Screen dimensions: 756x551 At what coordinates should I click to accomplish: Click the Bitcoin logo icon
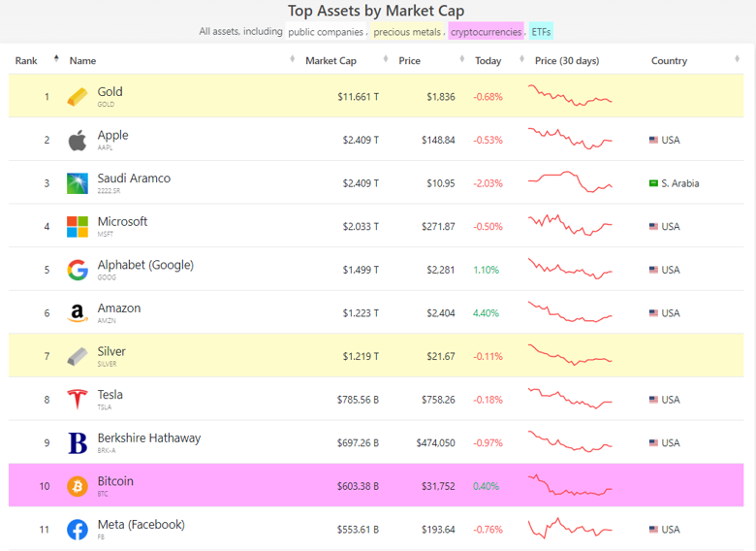tap(78, 486)
